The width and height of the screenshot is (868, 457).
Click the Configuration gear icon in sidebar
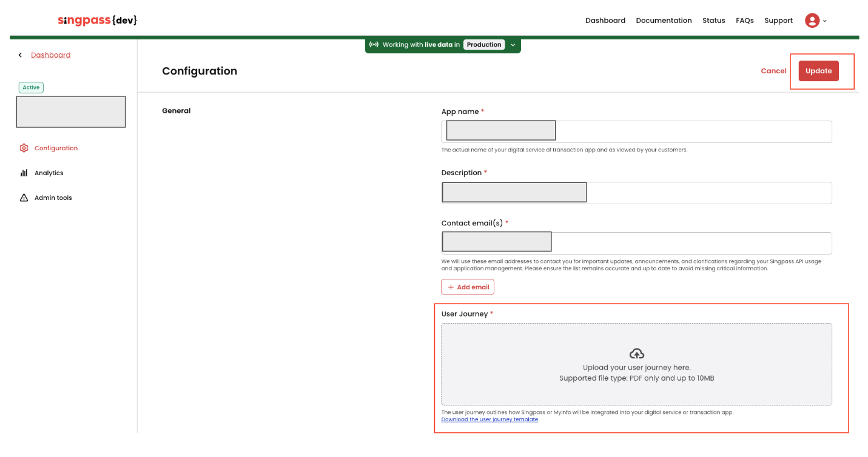pyautogui.click(x=24, y=148)
